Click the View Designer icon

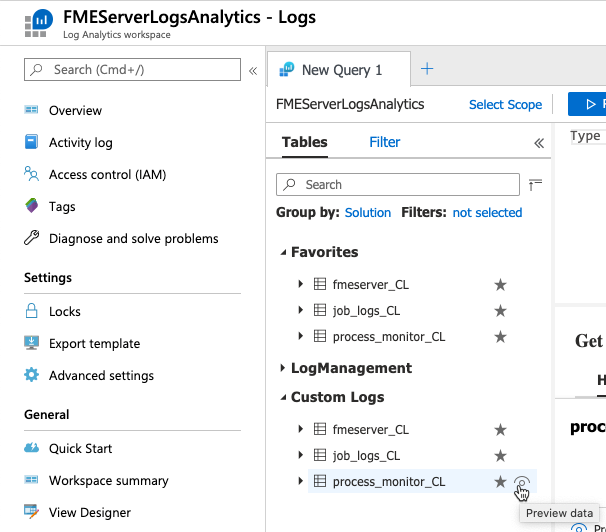[x=31, y=511]
